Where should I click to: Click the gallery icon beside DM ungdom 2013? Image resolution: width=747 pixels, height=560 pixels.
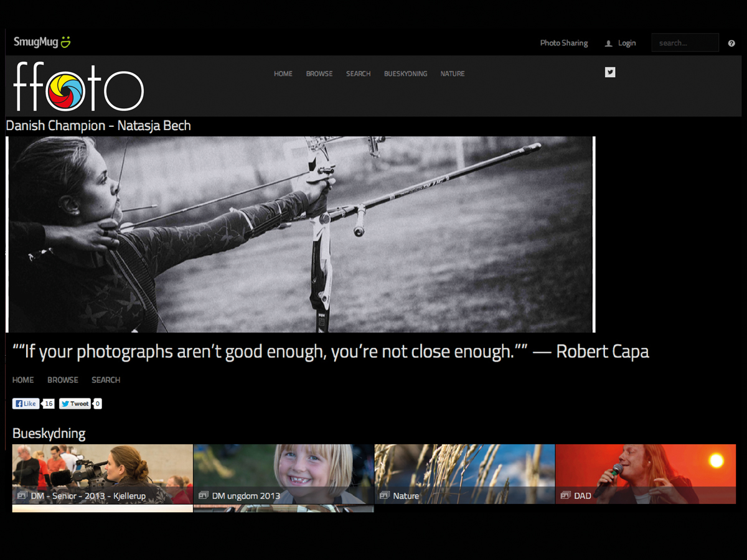pos(203,495)
